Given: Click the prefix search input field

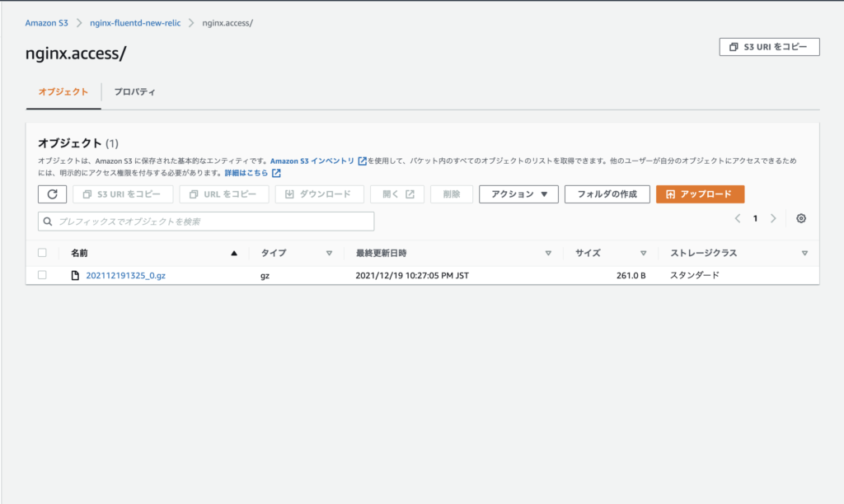Looking at the screenshot, I should [x=206, y=221].
